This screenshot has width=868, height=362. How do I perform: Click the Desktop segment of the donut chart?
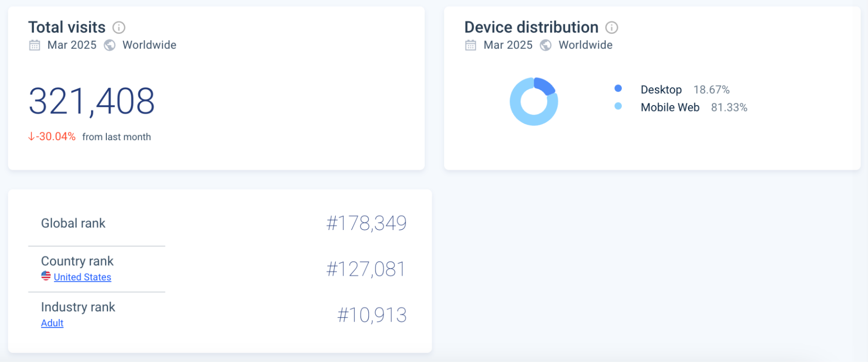point(545,85)
